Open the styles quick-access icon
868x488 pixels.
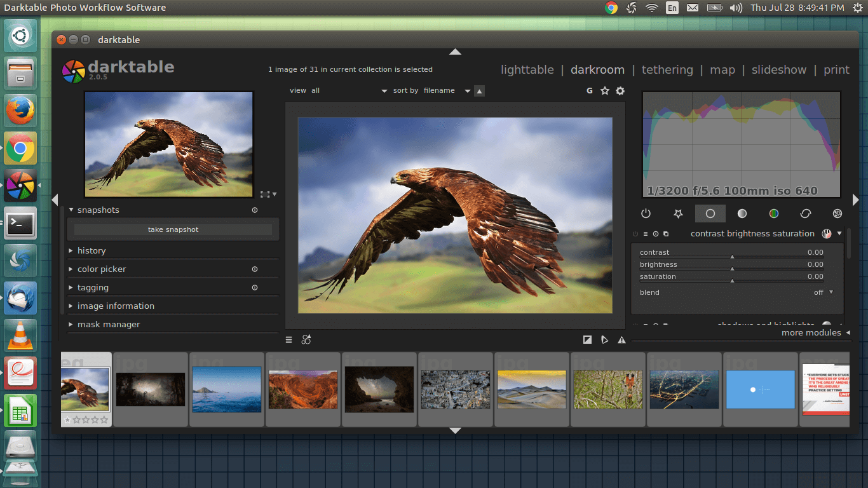(306, 340)
